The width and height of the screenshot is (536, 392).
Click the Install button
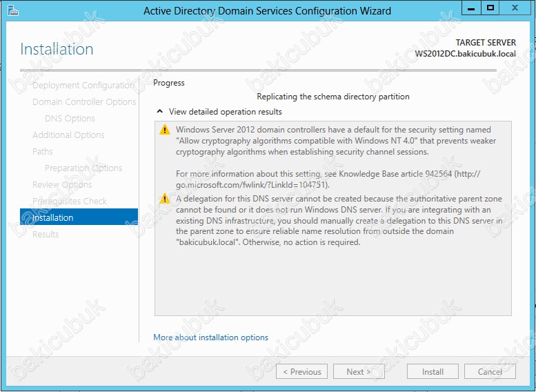pyautogui.click(x=433, y=371)
